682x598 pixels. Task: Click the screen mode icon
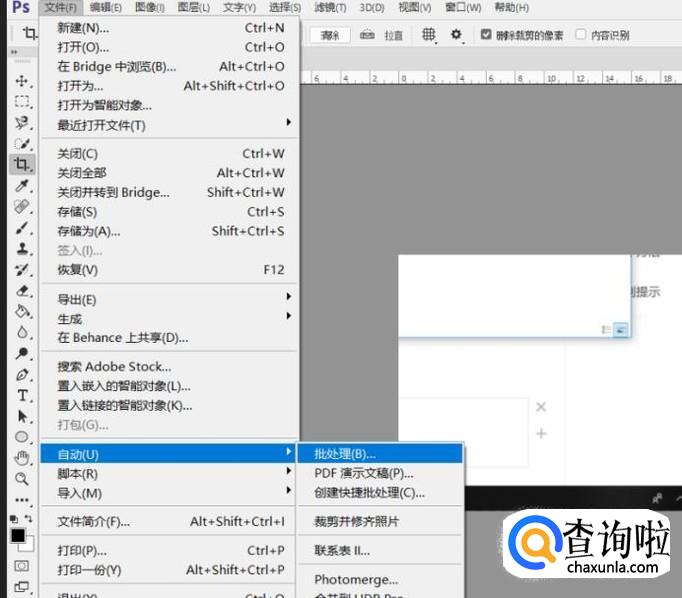tap(21, 587)
